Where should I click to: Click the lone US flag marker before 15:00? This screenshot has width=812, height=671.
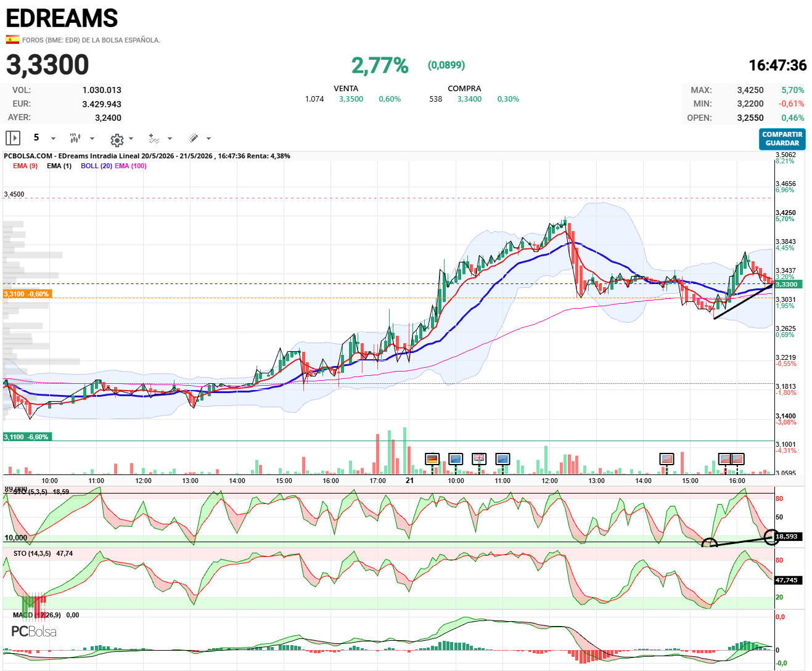click(666, 459)
